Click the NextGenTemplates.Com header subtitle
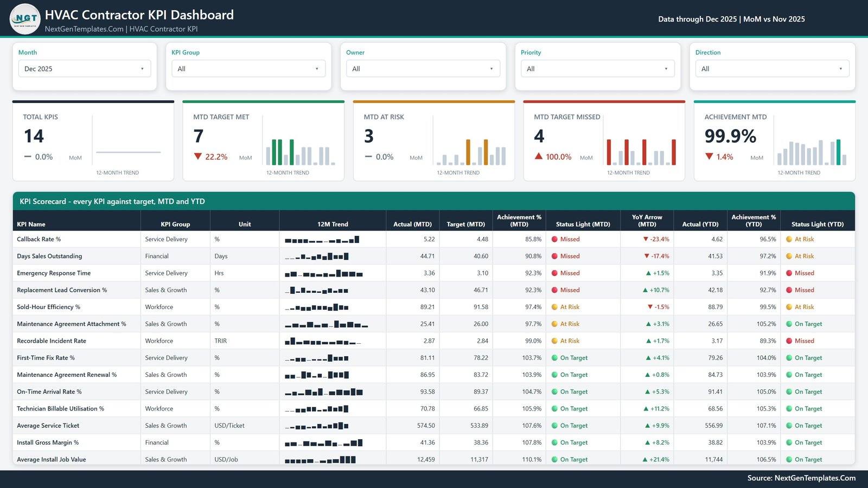This screenshot has height=488, width=868. [84, 29]
